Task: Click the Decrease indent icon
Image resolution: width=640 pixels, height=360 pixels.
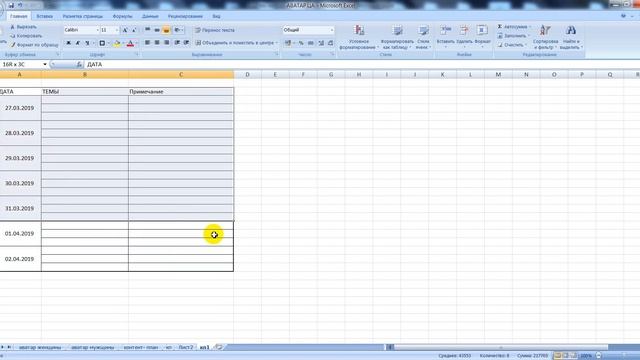Action: 177,42
